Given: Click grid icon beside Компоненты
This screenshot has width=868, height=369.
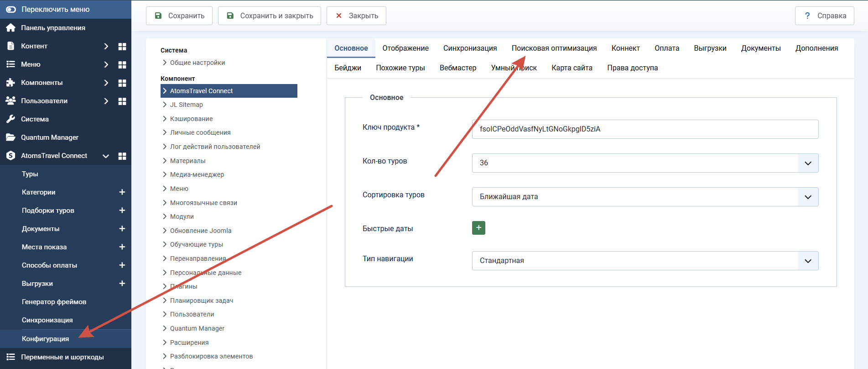Looking at the screenshot, I should [x=122, y=83].
